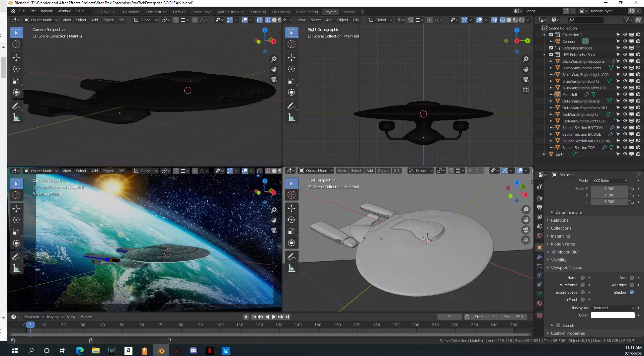Hide MainHull using its eye icon
Screen dimensions: 644x356
coord(625,95)
